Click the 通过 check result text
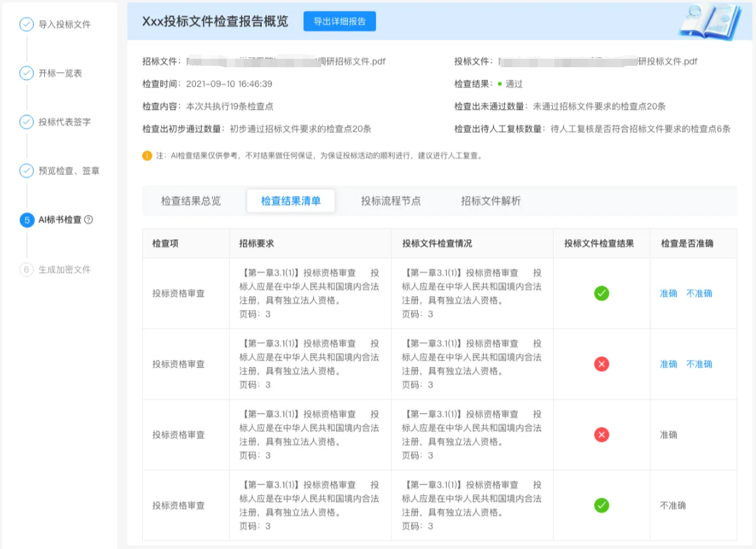This screenshot has width=756, height=549. pos(514,84)
